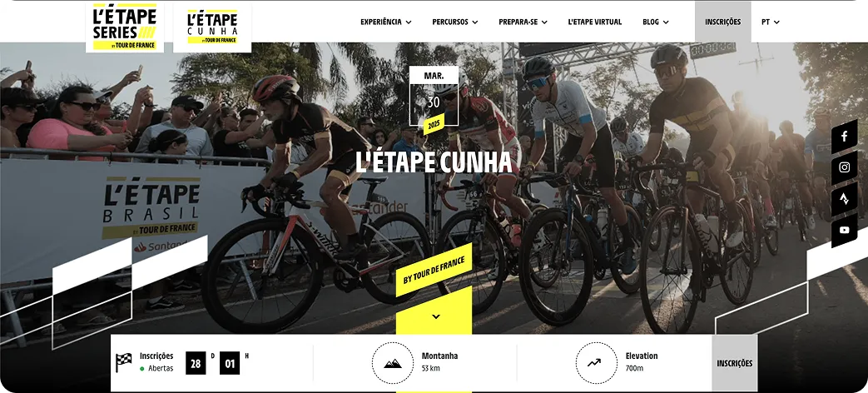This screenshot has width=868, height=393.
Task: Click the L'Étape Series logo
Action: tap(125, 27)
